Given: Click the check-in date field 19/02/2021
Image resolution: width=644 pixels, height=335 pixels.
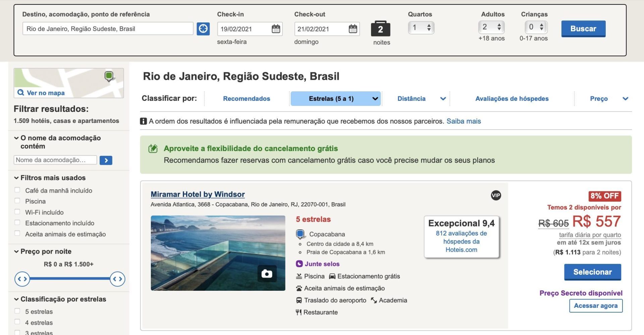Looking at the screenshot, I should pyautogui.click(x=250, y=29).
